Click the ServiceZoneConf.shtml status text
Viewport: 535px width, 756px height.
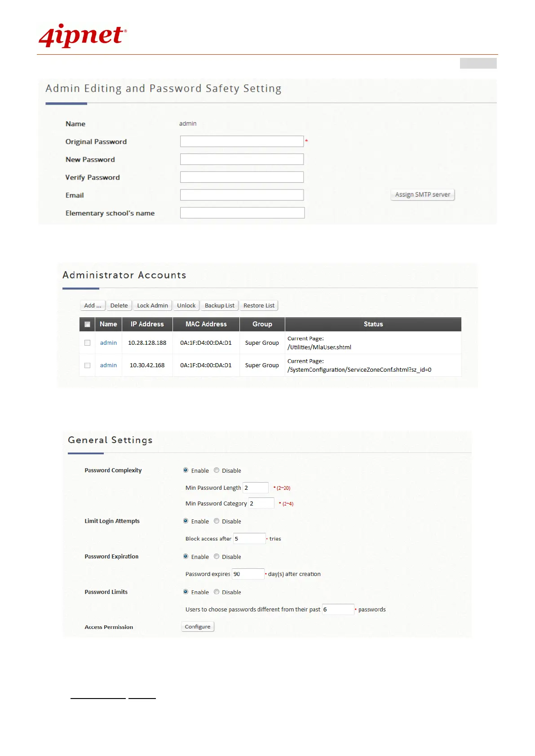359,370
